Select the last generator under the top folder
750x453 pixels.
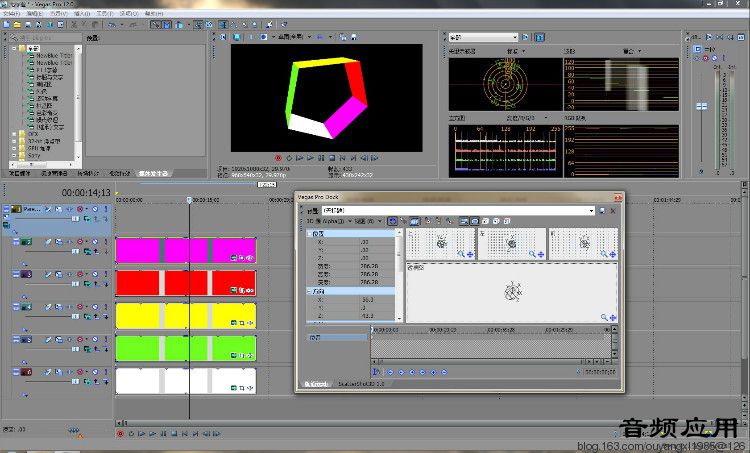pos(50,127)
